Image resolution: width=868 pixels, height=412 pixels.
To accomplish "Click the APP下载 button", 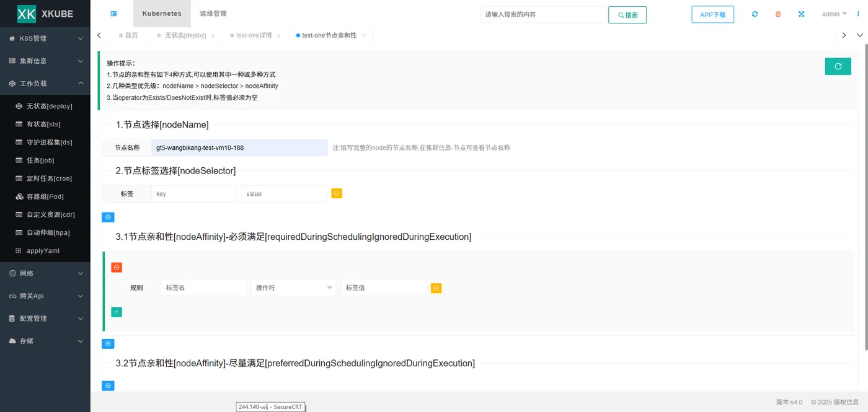I will pyautogui.click(x=712, y=15).
